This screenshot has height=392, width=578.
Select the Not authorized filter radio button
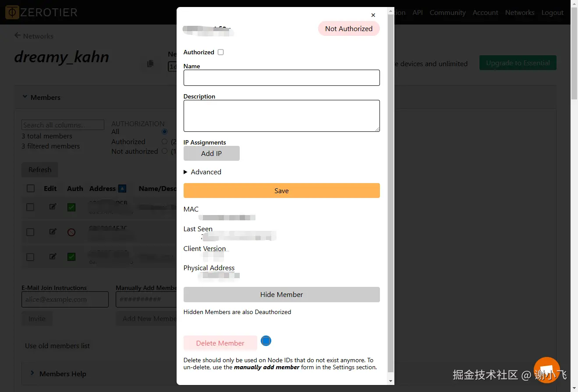coord(164,152)
